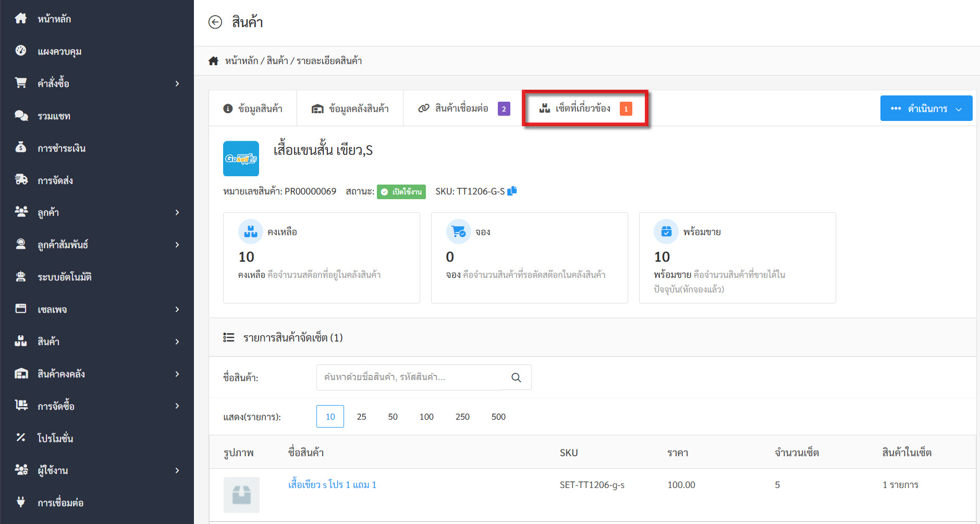980x524 pixels.
Task: Open the ดำเนินการ actions dropdown
Action: click(x=926, y=108)
